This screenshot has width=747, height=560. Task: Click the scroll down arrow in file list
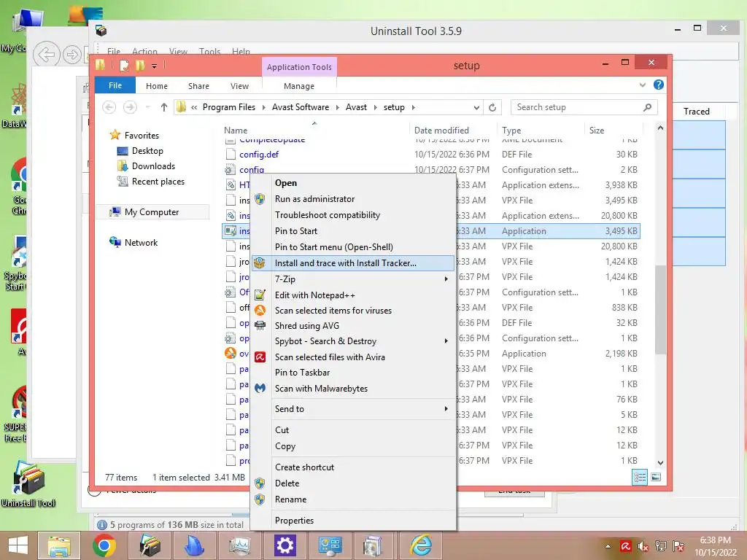tap(660, 462)
